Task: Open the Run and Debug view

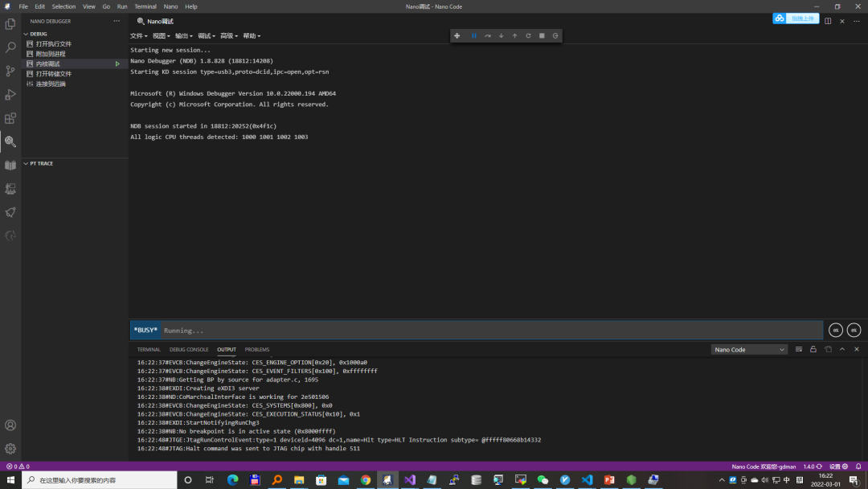Action: (10, 95)
